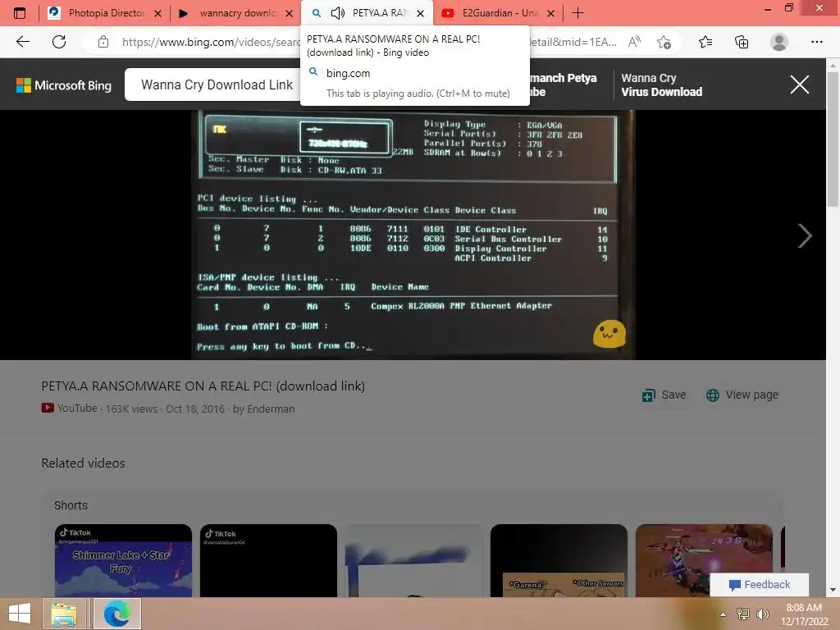The image size is (840, 630).
Task: Switch to the Photopia Director tab
Action: click(104, 13)
